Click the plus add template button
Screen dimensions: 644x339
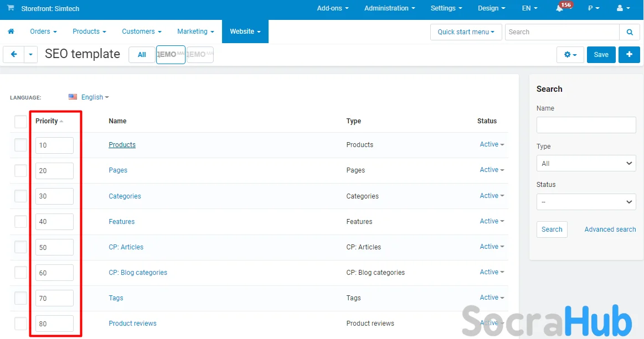point(629,54)
